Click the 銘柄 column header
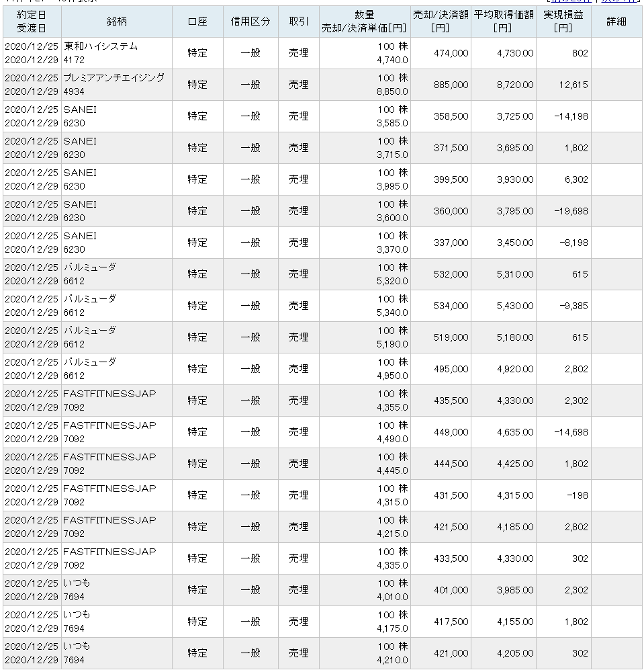Viewport: 644px width, 670px height. point(117,22)
